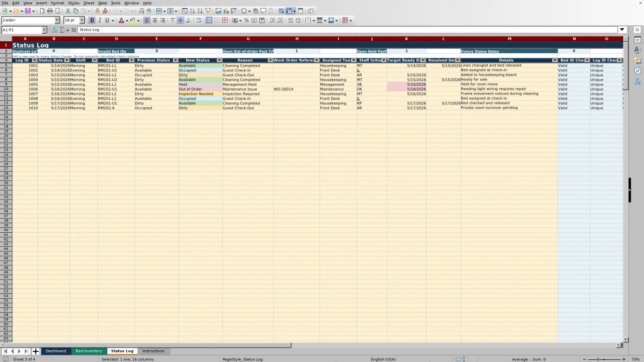Click the Spelling check icon
Screen dimensions: 644x362
pyautogui.click(x=149, y=11)
